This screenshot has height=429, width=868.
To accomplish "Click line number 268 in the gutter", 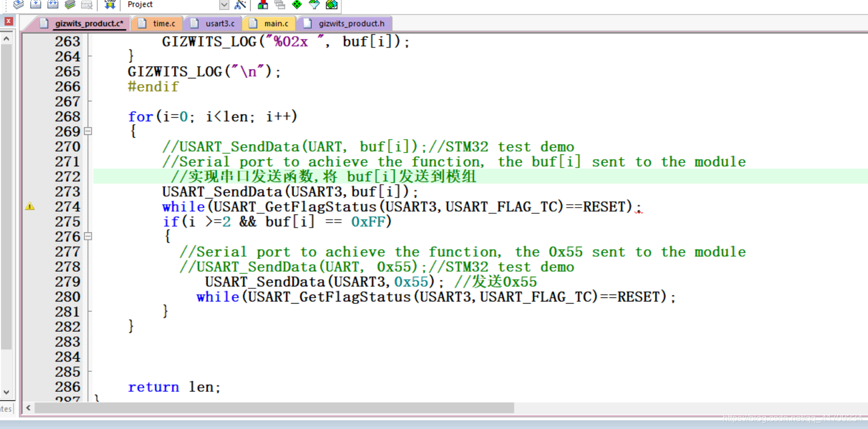I will tap(68, 117).
